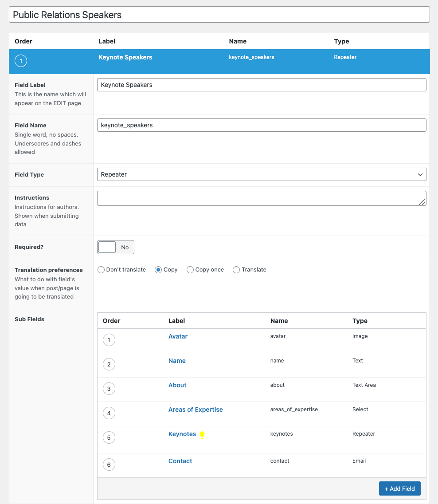Select the Translate translation preference

(236, 270)
